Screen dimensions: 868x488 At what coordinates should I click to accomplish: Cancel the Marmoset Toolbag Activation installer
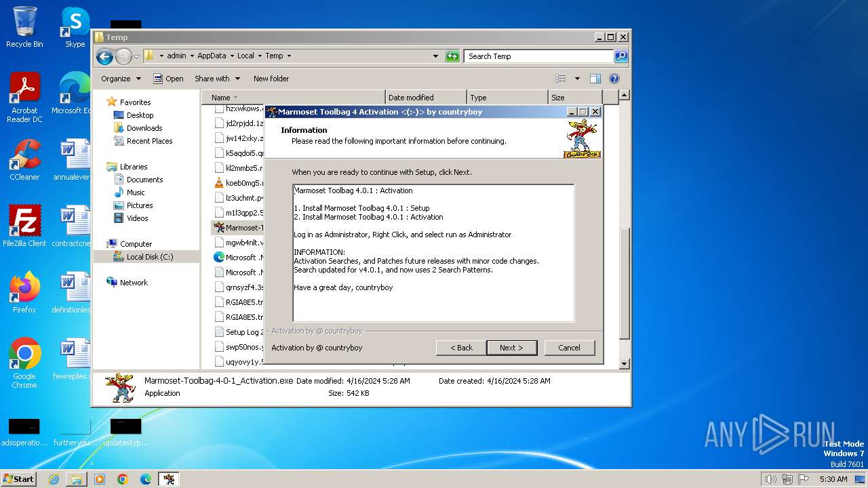click(x=569, y=348)
